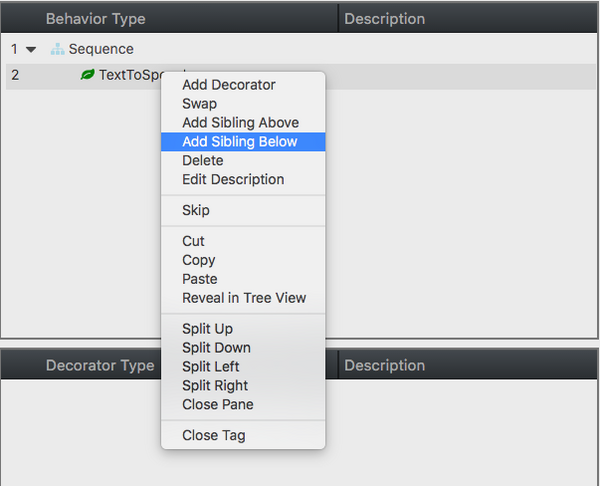600x486 pixels.
Task: Select Add Sibling Below option
Action: click(x=240, y=142)
